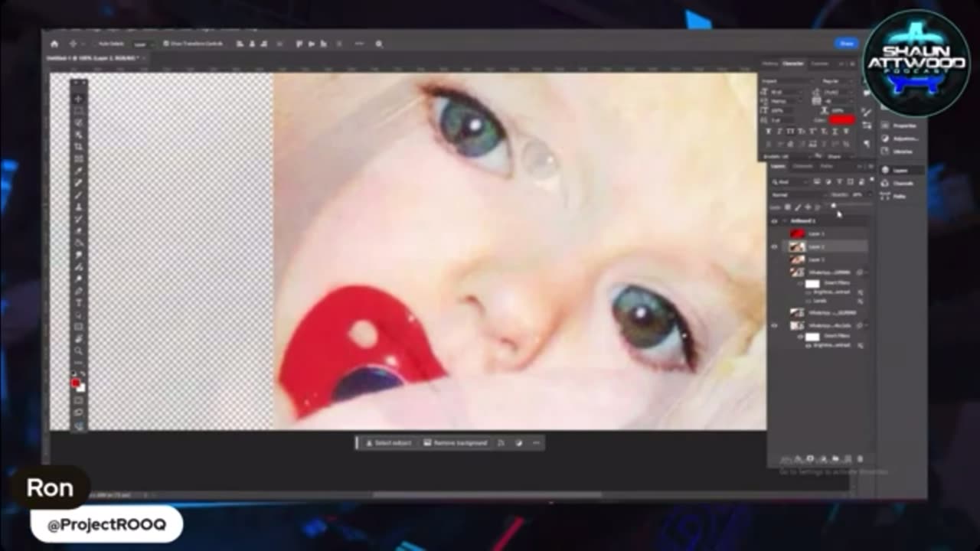This screenshot has height=551, width=980.
Task: Click the Home icon in options bar
Action: (54, 44)
